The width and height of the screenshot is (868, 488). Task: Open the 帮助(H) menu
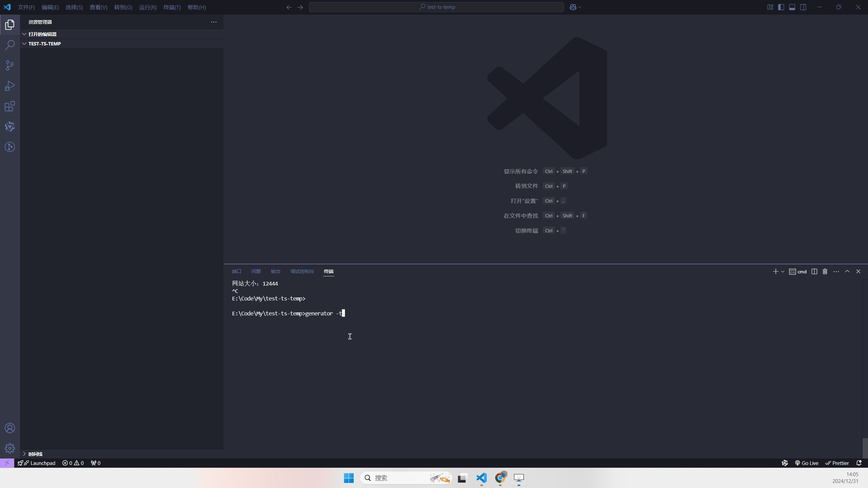coord(197,7)
